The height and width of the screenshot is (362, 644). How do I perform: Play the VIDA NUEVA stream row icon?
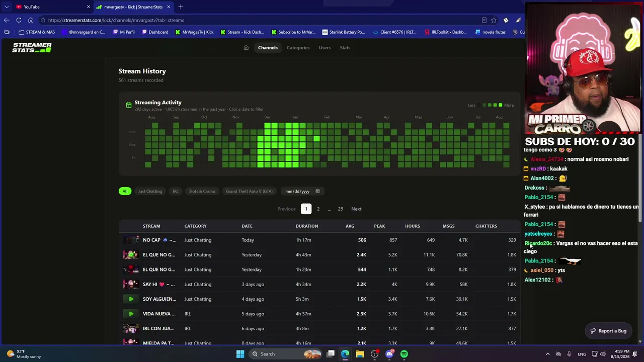[131, 314]
